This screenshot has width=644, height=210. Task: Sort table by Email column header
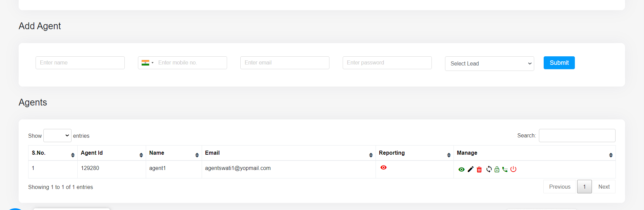(288, 153)
